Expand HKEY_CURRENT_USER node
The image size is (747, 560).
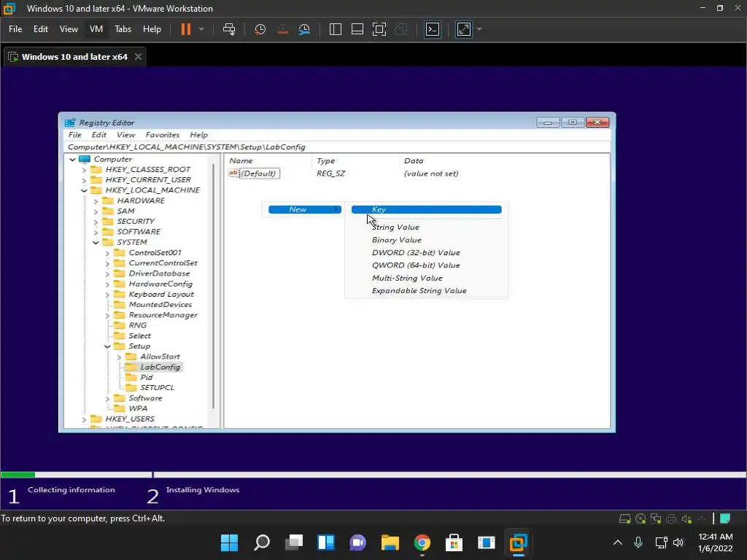(x=84, y=181)
